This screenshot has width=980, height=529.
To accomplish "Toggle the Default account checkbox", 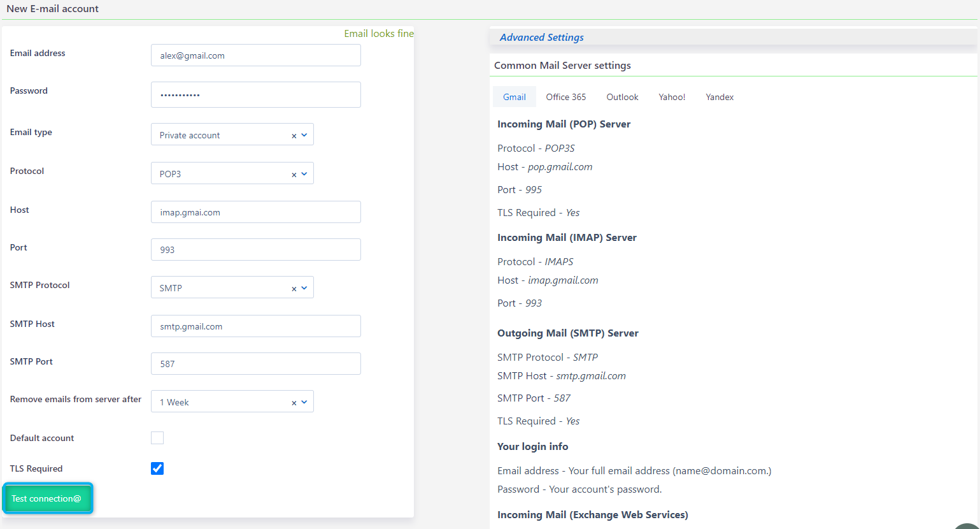I will tap(157, 438).
